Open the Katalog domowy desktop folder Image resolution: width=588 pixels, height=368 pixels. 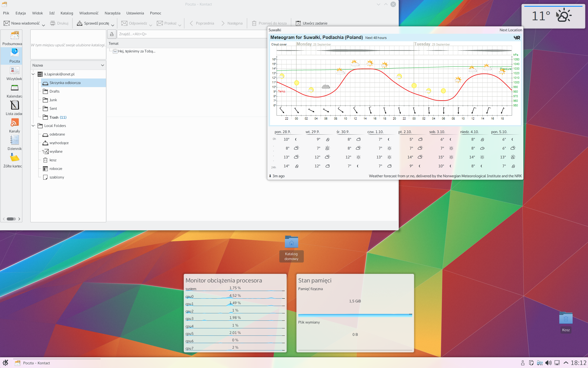291,248
